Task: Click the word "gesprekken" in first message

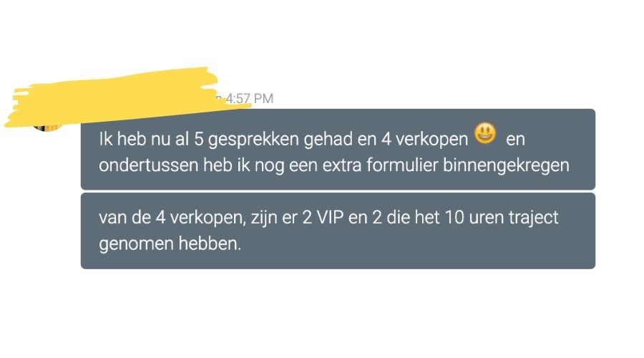Action: (253, 140)
